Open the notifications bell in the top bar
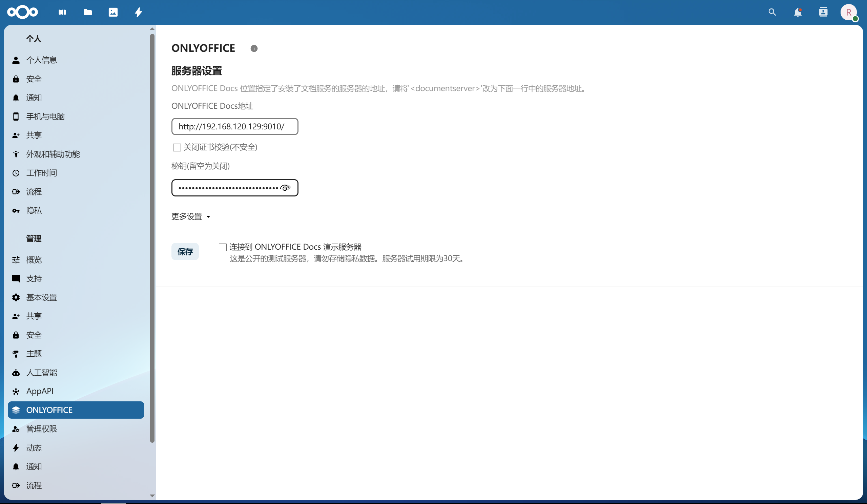Screen dimensions: 867x504 [798, 13]
